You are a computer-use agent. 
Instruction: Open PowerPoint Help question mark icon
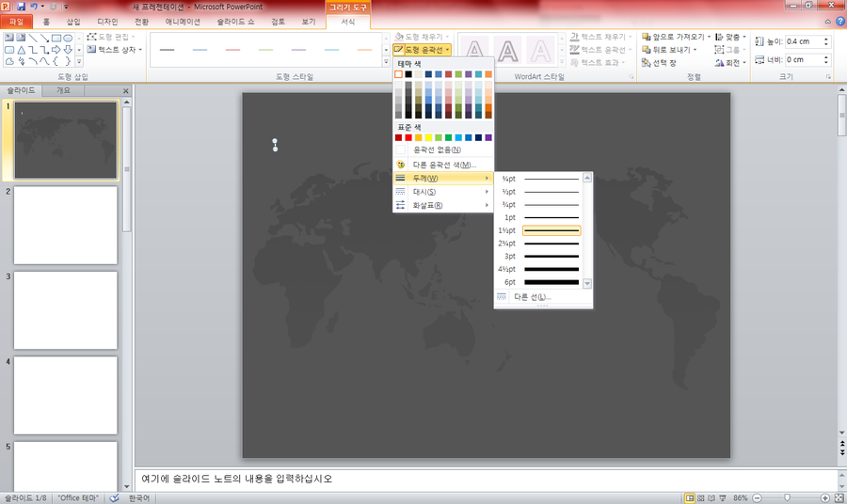point(840,22)
